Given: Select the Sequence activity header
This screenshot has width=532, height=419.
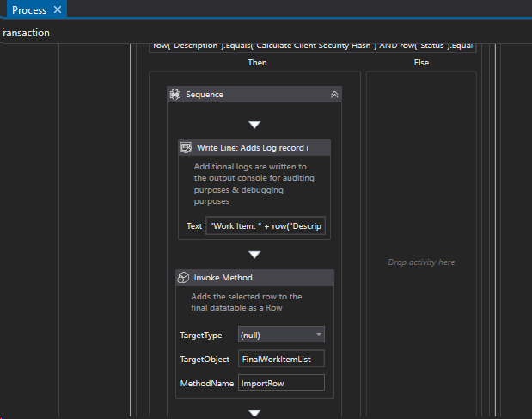Looking at the screenshot, I should [254, 95].
